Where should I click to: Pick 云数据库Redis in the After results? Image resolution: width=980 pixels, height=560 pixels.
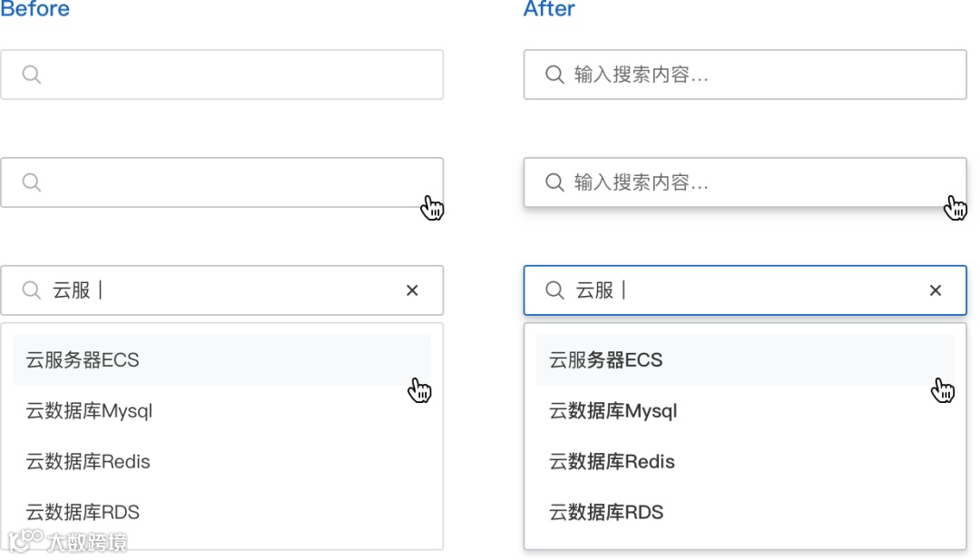click(x=612, y=462)
